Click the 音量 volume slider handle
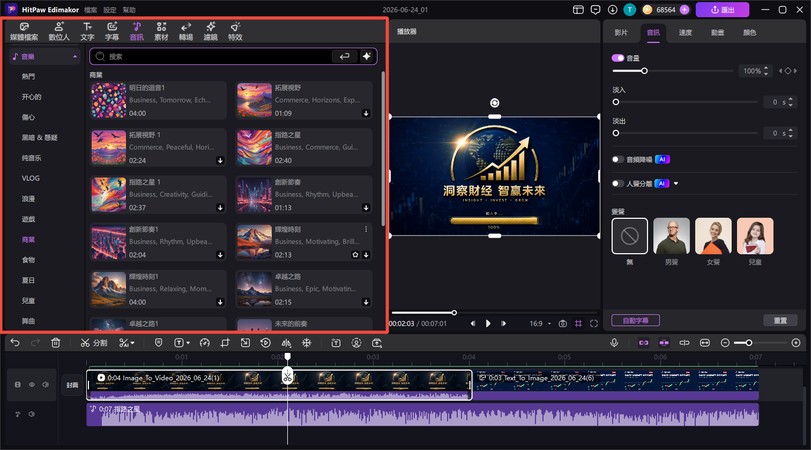This screenshot has width=811, height=450. (644, 71)
